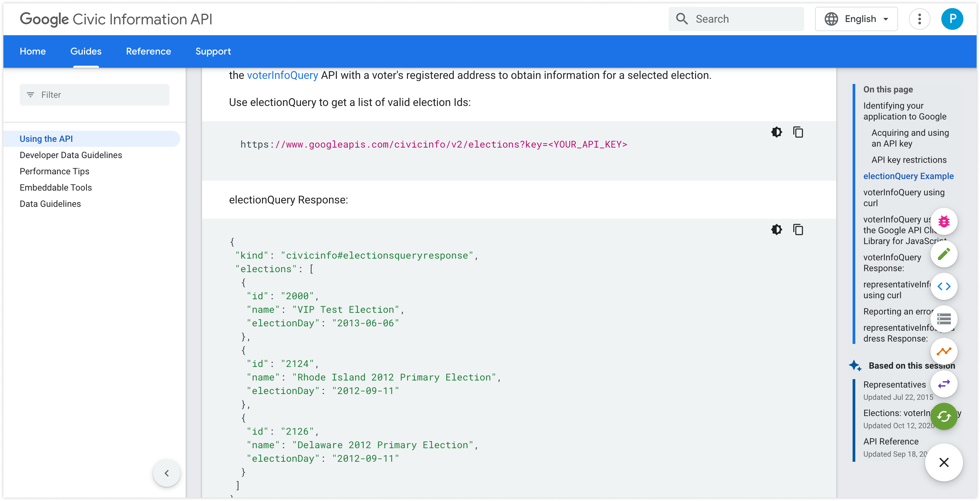Click the gray stacked rows icon
Viewport: 980px width, 501px height.
point(943,319)
